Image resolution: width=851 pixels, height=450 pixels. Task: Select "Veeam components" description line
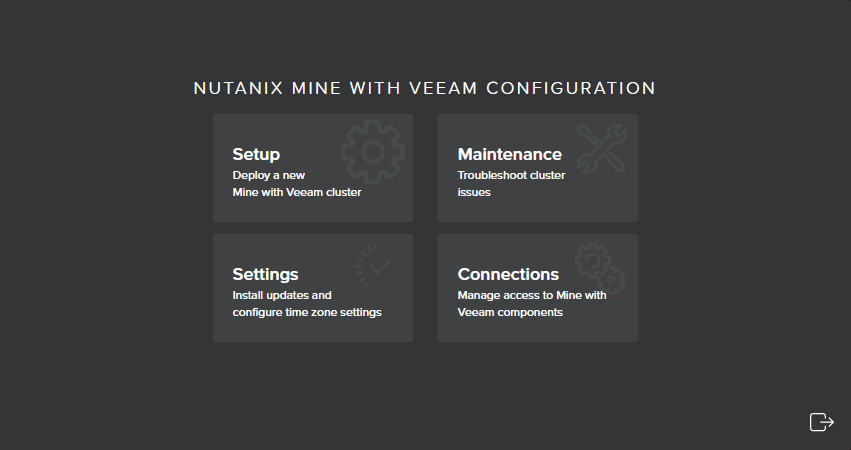(510, 312)
